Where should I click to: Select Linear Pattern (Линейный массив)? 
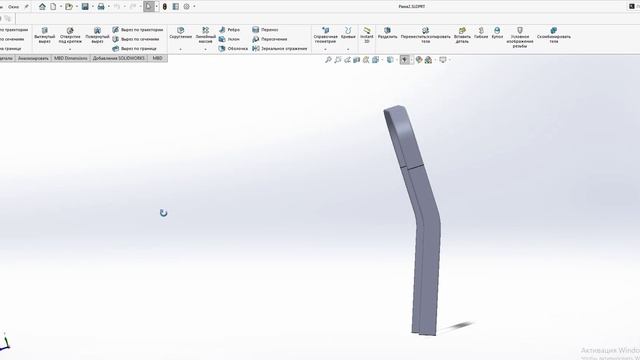(205, 36)
